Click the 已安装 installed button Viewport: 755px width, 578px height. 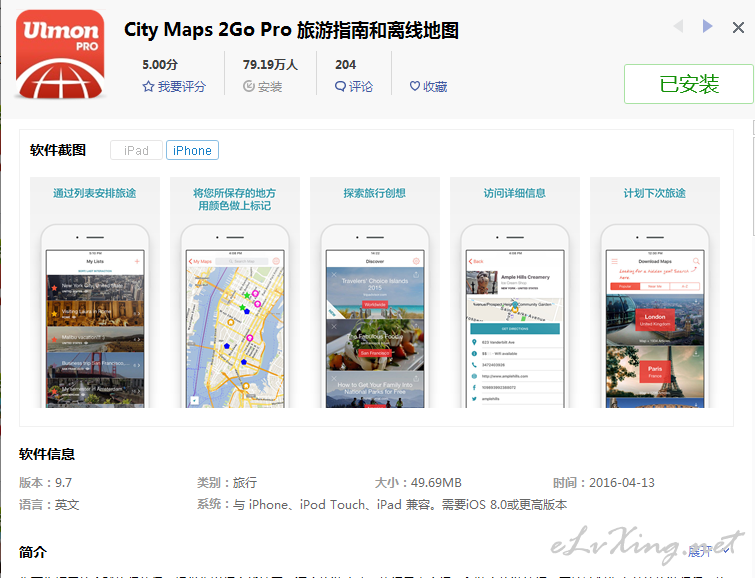point(689,84)
